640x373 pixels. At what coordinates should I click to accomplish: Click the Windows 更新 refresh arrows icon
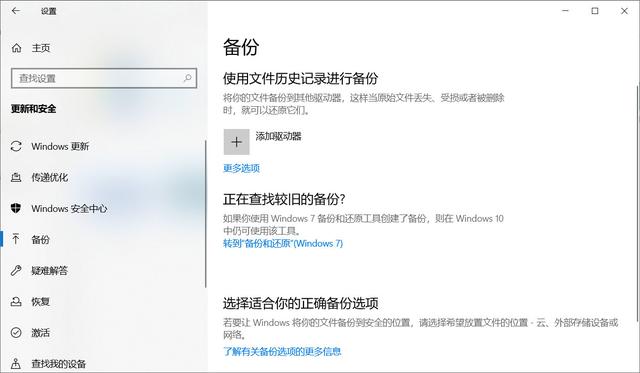(16, 146)
